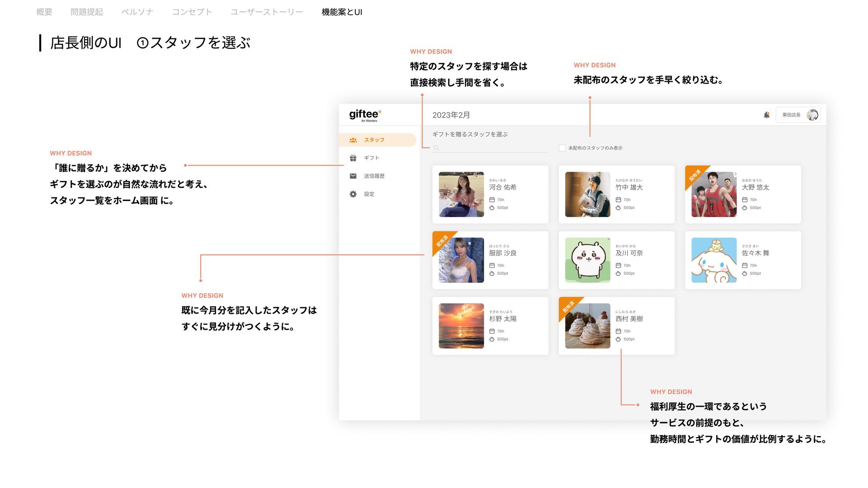
Task: Go to コンセプト section tab
Action: tap(192, 12)
